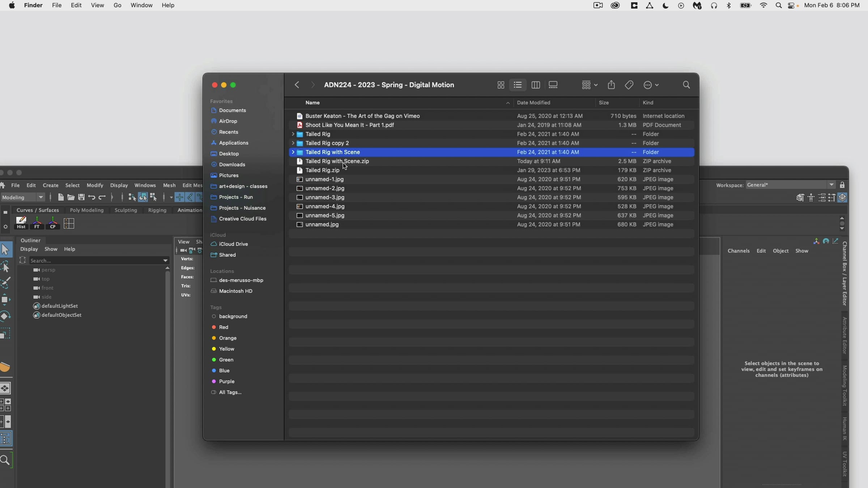Image resolution: width=868 pixels, height=488 pixels.
Task: Expand Tailed Rig copy 2 folder
Action: pos(293,143)
